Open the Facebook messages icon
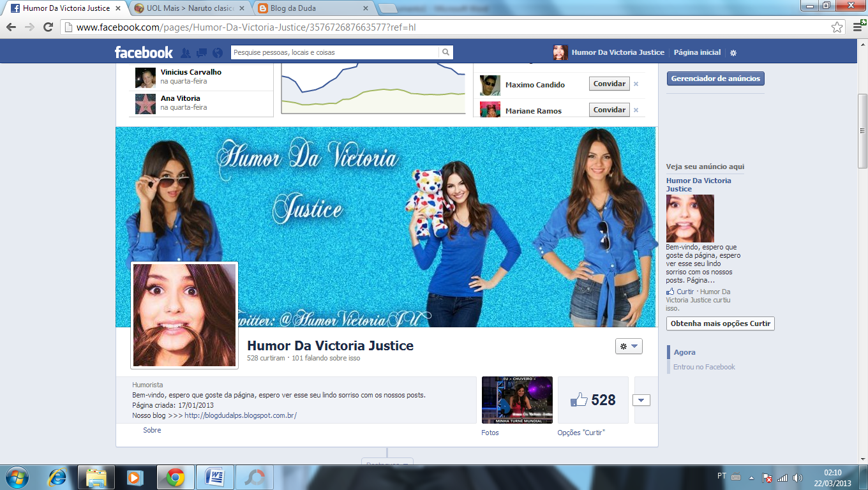The height and width of the screenshot is (490, 868). pos(202,53)
